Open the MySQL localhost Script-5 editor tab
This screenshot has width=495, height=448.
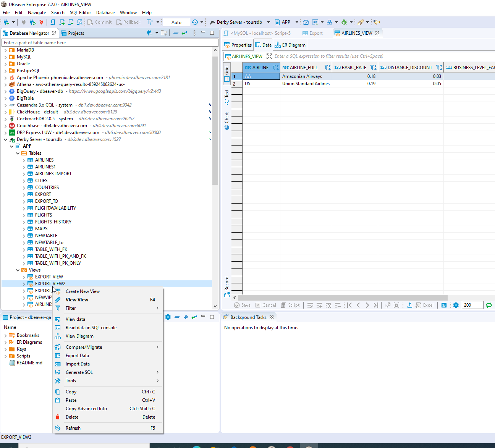(x=257, y=33)
